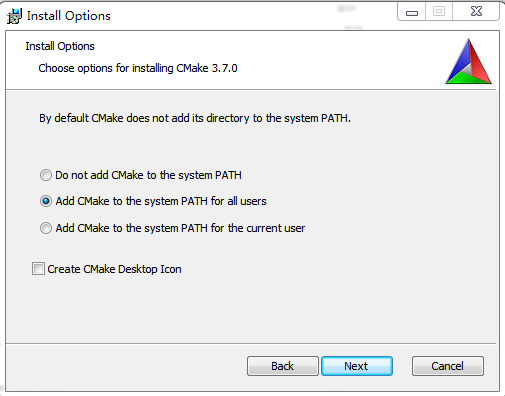
Task: Cancel the CMake installation
Action: coord(448,366)
